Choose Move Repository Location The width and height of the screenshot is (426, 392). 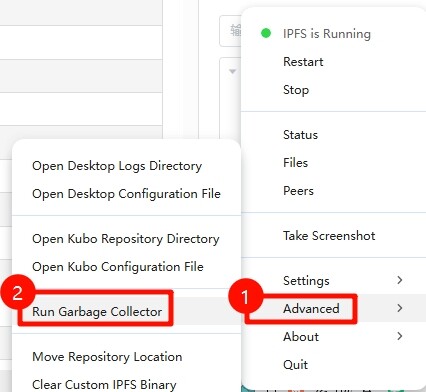pyautogui.click(x=107, y=357)
